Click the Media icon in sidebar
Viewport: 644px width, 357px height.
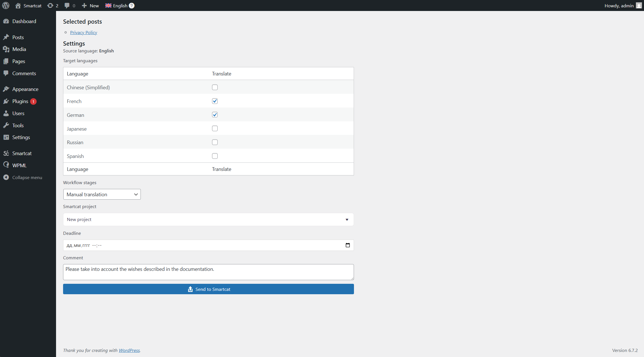point(6,49)
